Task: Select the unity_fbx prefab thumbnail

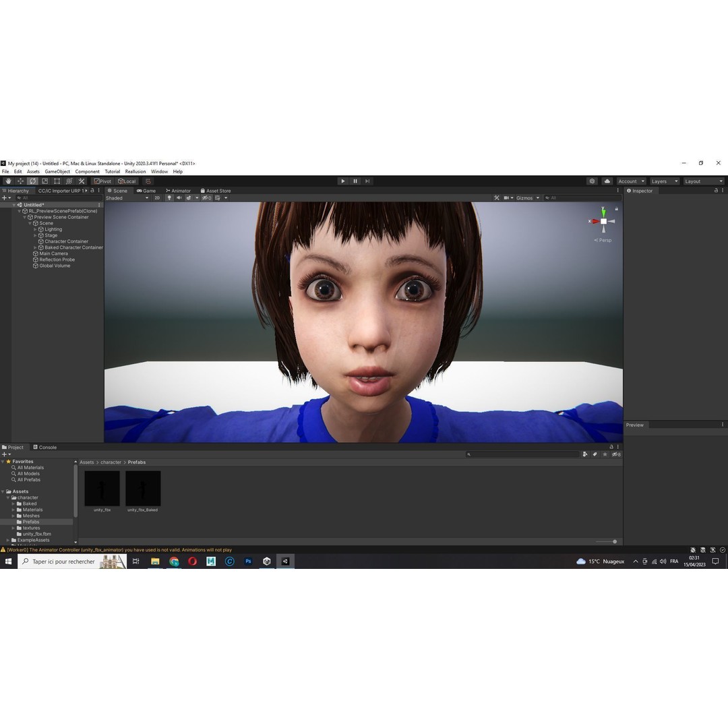Action: coord(102,489)
